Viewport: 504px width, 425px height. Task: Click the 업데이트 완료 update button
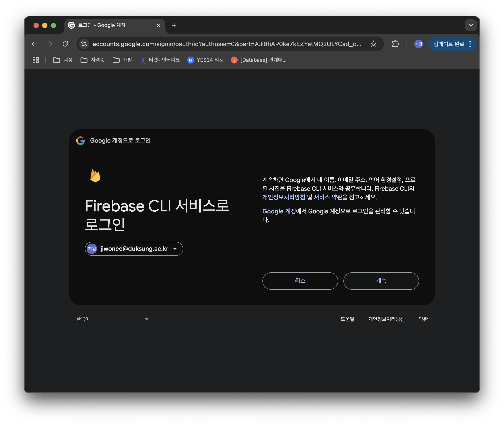coord(449,44)
